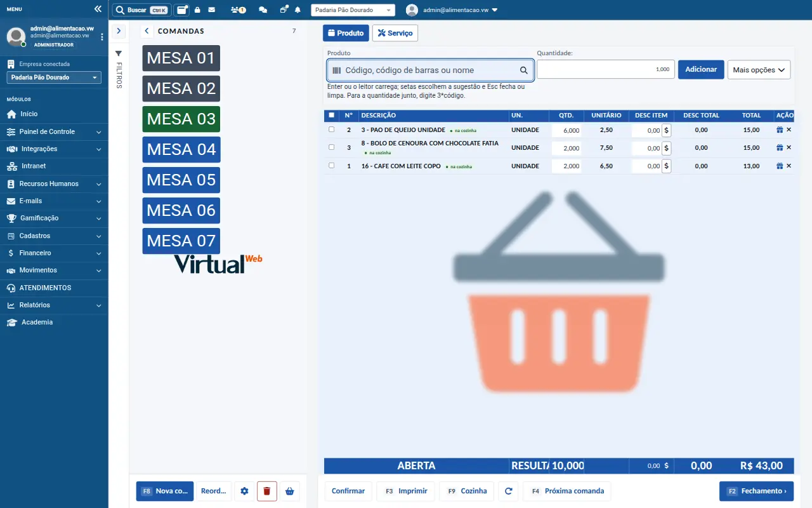The width and height of the screenshot is (812, 508).
Task: Open the users icon with badge 1
Action: point(238,10)
